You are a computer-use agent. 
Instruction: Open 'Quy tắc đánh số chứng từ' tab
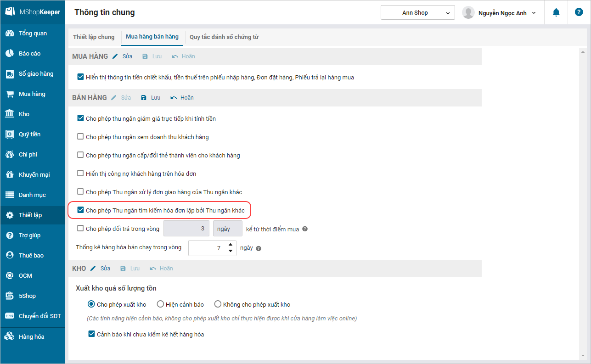[224, 37]
